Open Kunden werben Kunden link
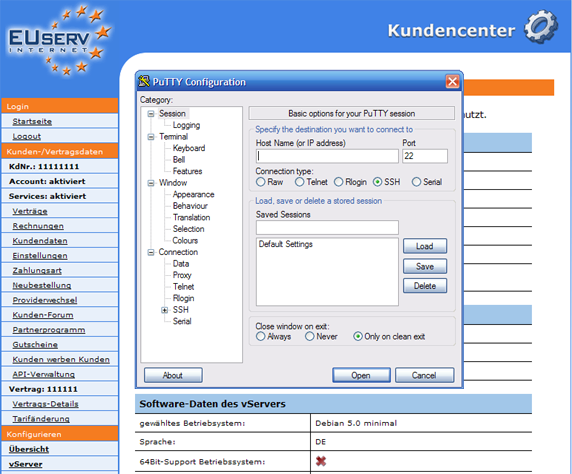 (x=61, y=360)
